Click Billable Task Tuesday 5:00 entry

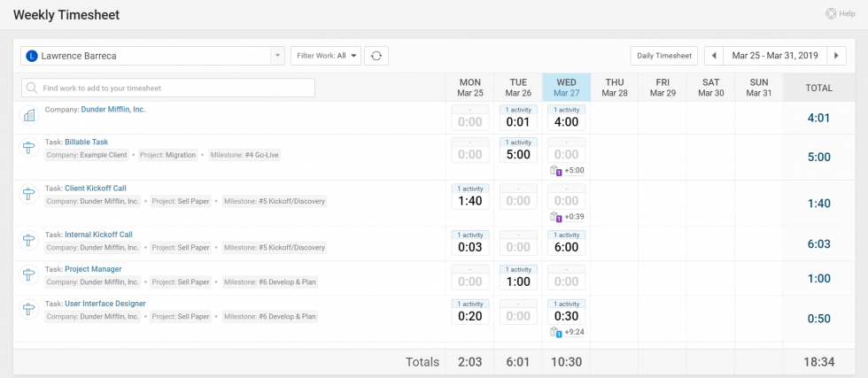coord(518,154)
